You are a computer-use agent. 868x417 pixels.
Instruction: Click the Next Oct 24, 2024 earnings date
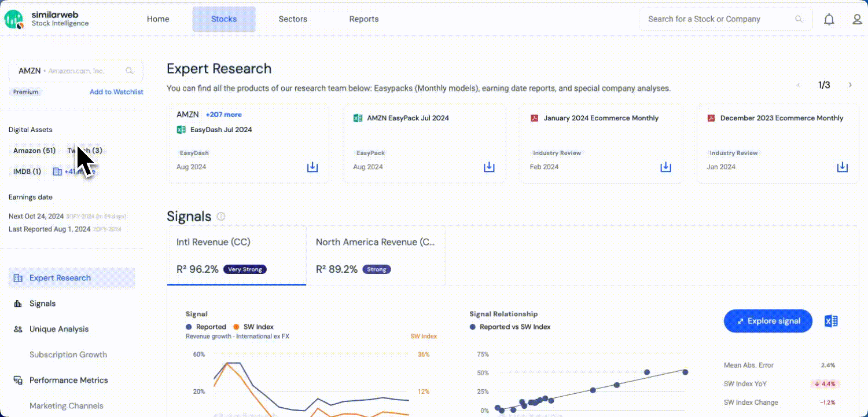click(36, 216)
